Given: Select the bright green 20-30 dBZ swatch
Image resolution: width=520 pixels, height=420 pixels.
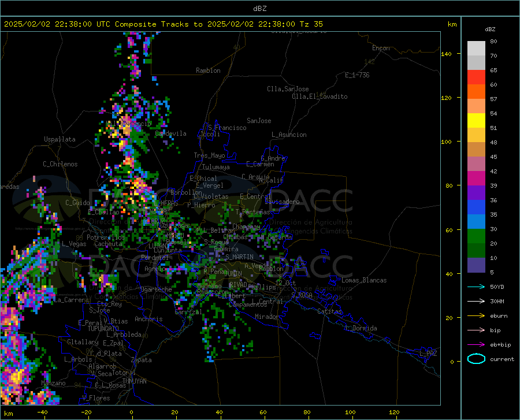Looking at the screenshot, I should coord(476,236).
